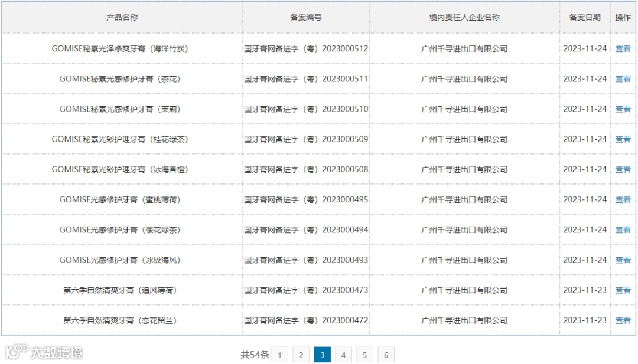Viewport: 638px width, 364px height.
Task: Go to page 4 of results
Action: 343,355
